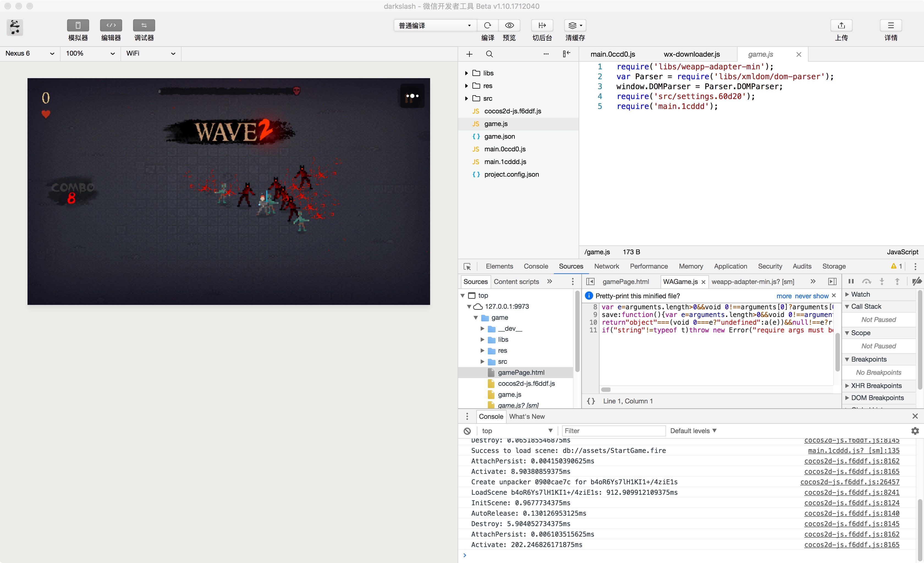Open the clear cache (清缓存) menu
The width and height of the screenshot is (924, 563).
pyautogui.click(x=575, y=26)
